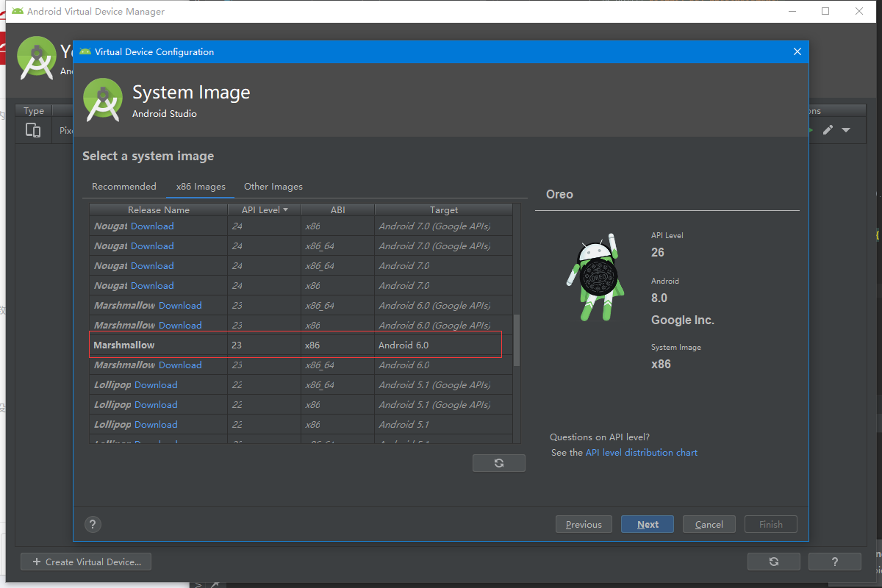Click the API level distribution chart link
This screenshot has height=588, width=882.
point(642,452)
